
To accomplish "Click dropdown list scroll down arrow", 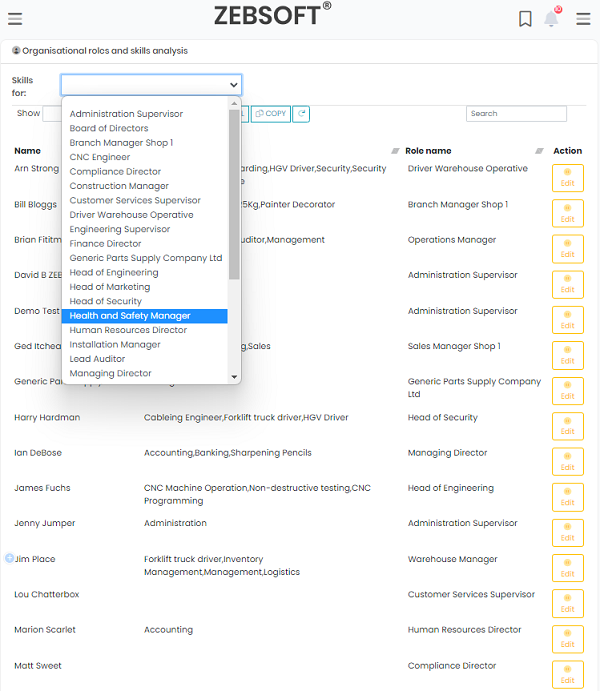I will tap(234, 377).
